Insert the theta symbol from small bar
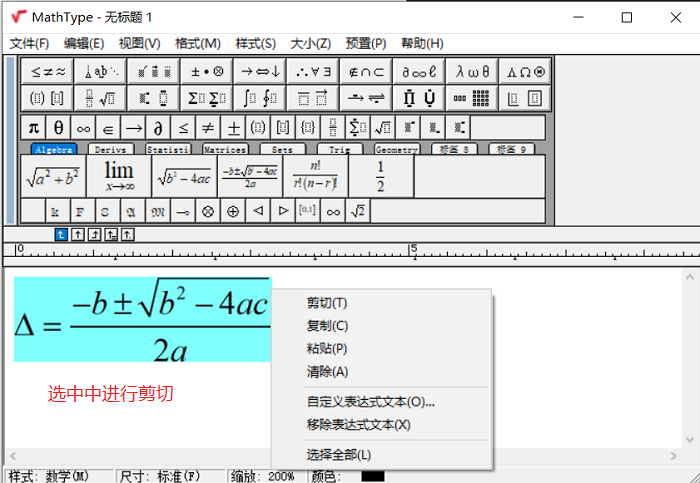The width and height of the screenshot is (700, 483). [x=58, y=128]
